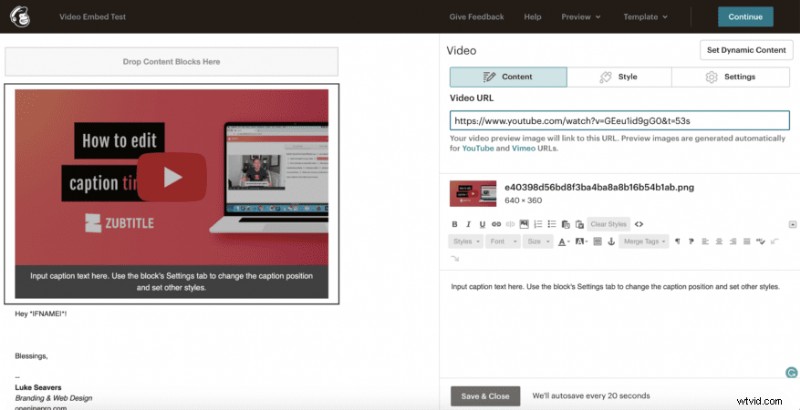
Task: Open the source code view icon
Action: (639, 224)
